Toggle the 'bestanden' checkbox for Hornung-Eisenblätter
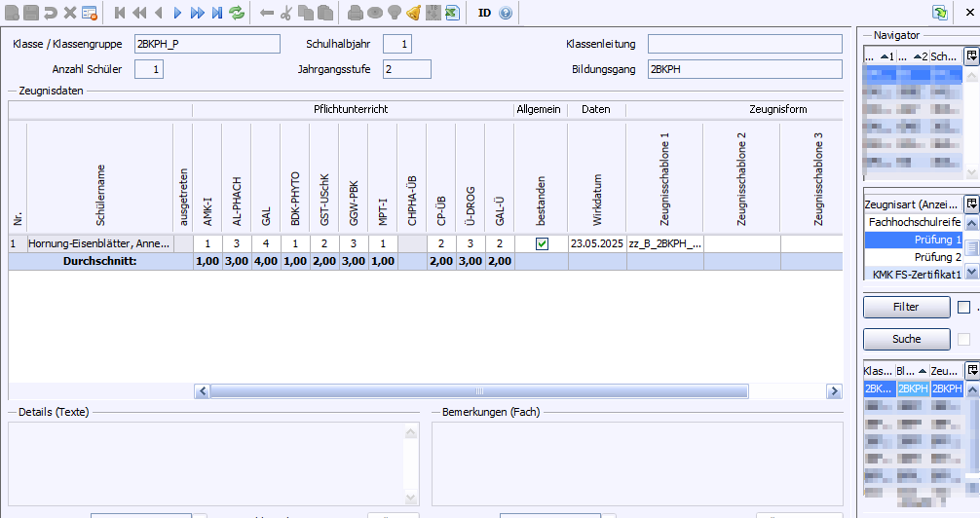Viewport: 980px width, 518px height. coord(542,244)
